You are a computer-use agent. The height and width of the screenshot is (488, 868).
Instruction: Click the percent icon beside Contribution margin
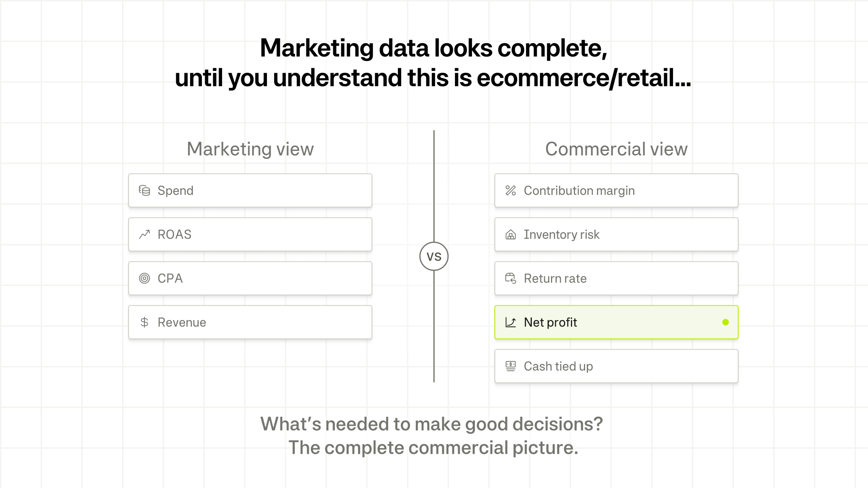(511, 191)
